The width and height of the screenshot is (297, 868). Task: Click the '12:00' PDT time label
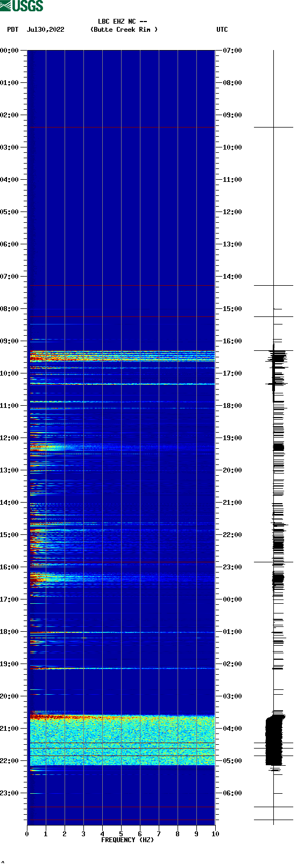click(x=10, y=438)
